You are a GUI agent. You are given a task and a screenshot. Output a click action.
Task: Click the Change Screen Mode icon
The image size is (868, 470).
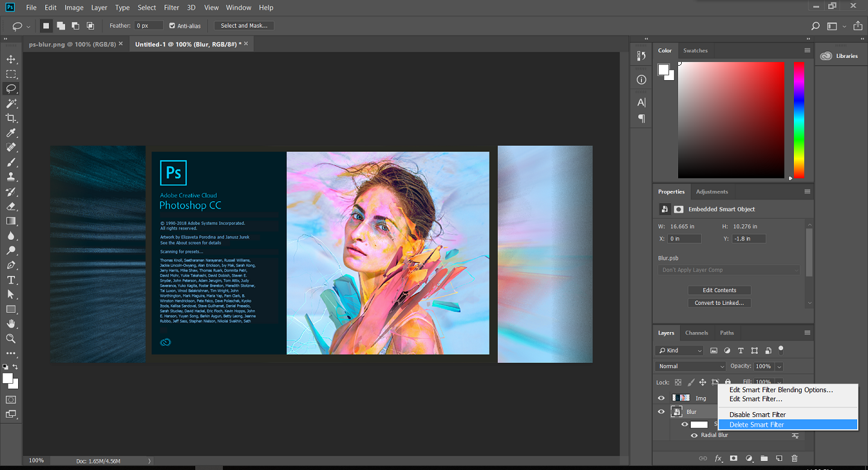11,414
